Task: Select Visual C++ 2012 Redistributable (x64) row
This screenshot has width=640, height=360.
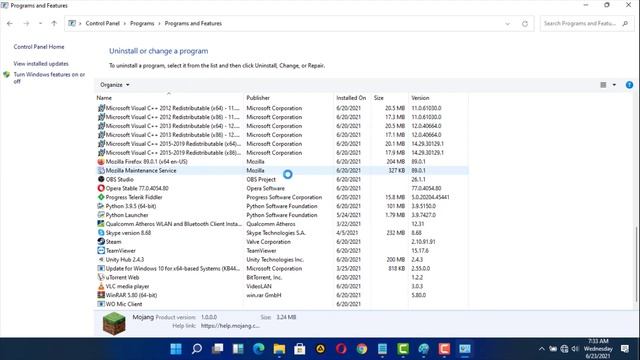Action: (x=282, y=108)
